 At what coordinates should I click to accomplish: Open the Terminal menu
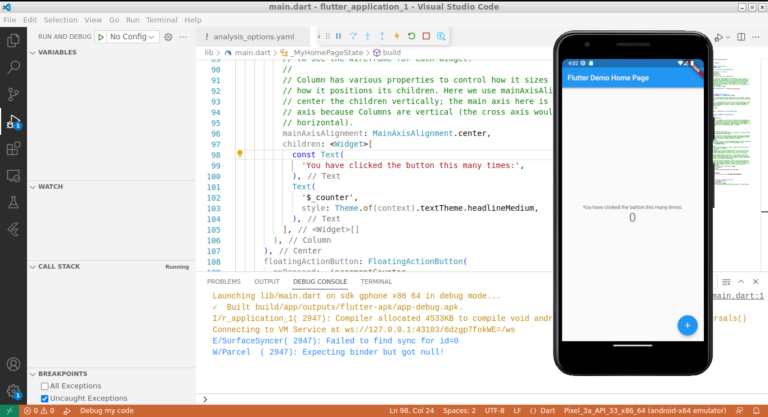pos(161,20)
